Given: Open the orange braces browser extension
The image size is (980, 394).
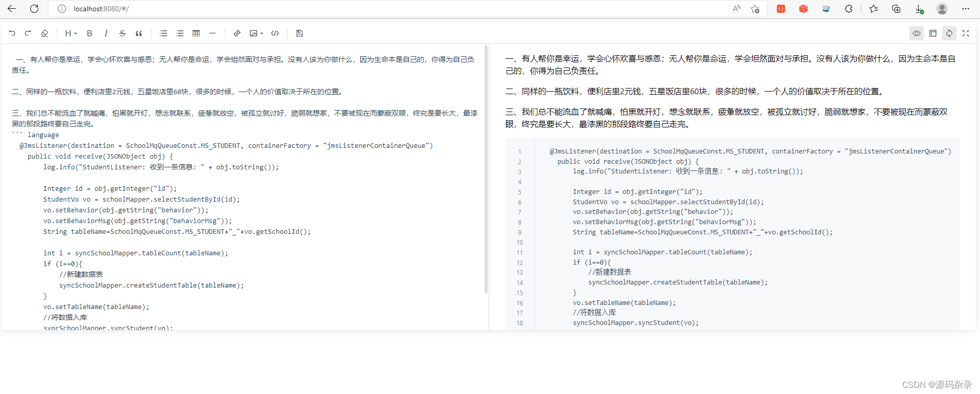Looking at the screenshot, I should pos(781,9).
